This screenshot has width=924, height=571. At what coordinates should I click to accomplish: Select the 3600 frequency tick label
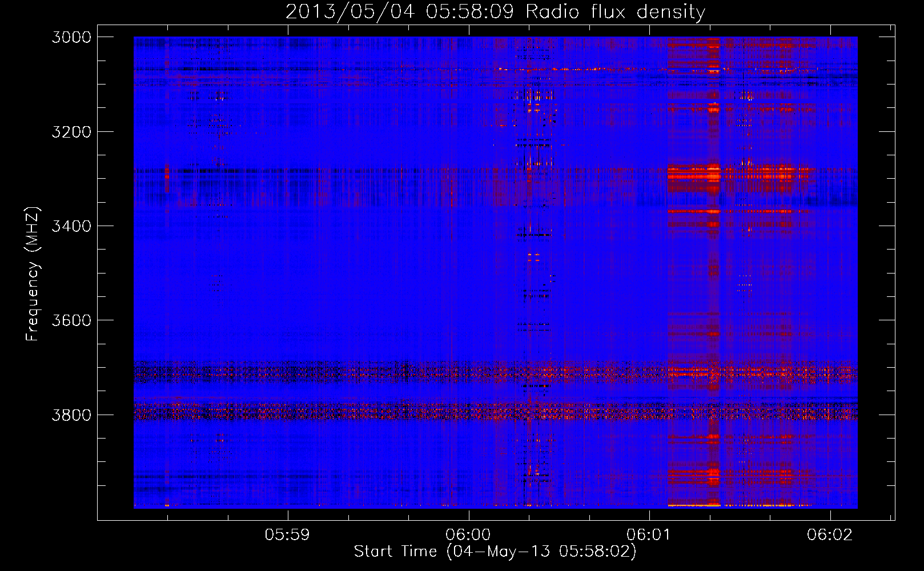click(x=71, y=320)
